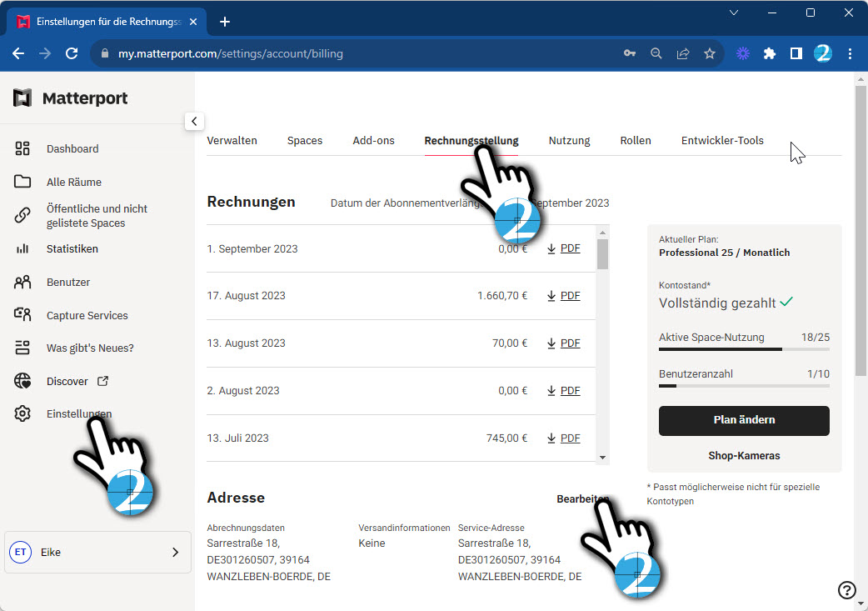The height and width of the screenshot is (611, 868).
Task: Click the 1.660,70 € amount
Action: pos(502,296)
